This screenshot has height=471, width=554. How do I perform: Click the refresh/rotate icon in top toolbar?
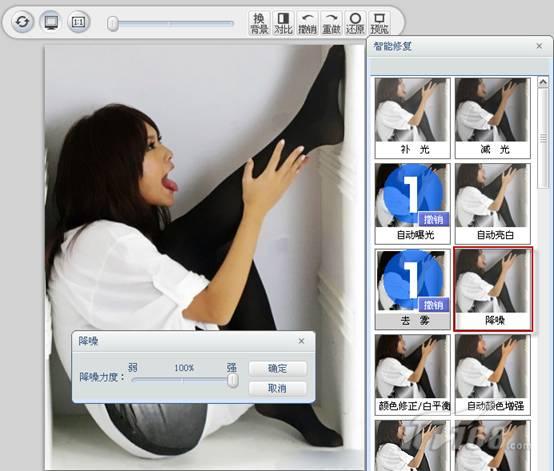pyautogui.click(x=22, y=22)
